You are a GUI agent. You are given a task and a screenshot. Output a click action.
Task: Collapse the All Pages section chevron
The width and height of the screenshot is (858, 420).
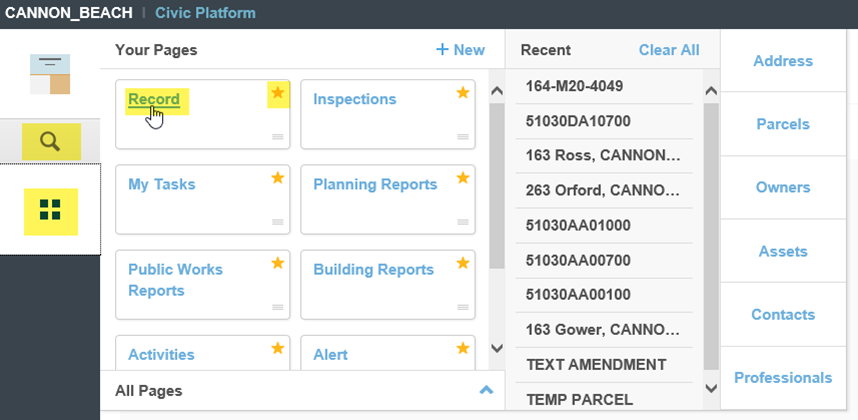(486, 391)
